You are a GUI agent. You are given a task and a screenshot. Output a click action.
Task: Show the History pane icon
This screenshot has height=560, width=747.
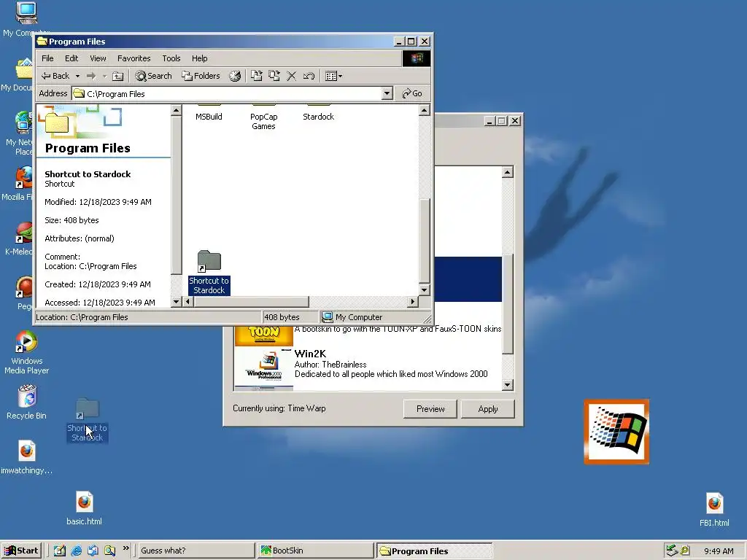coord(235,76)
